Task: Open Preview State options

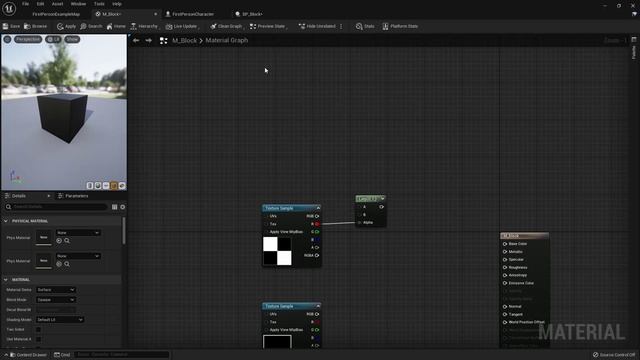Action: click(x=268, y=26)
